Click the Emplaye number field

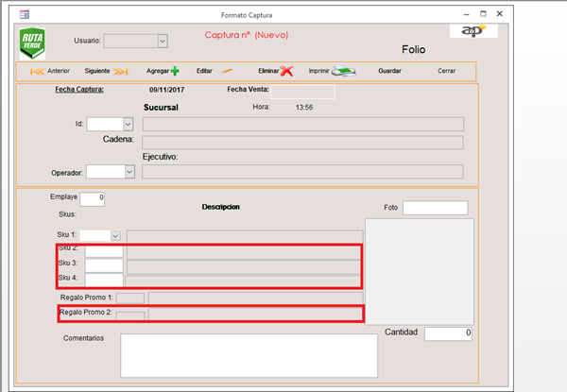[92, 198]
